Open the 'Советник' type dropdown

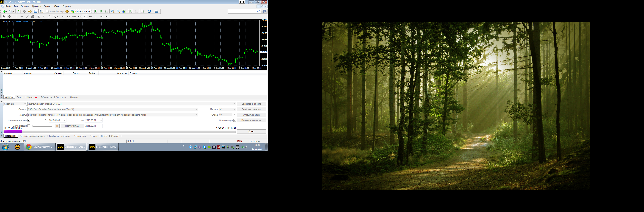tap(15, 104)
